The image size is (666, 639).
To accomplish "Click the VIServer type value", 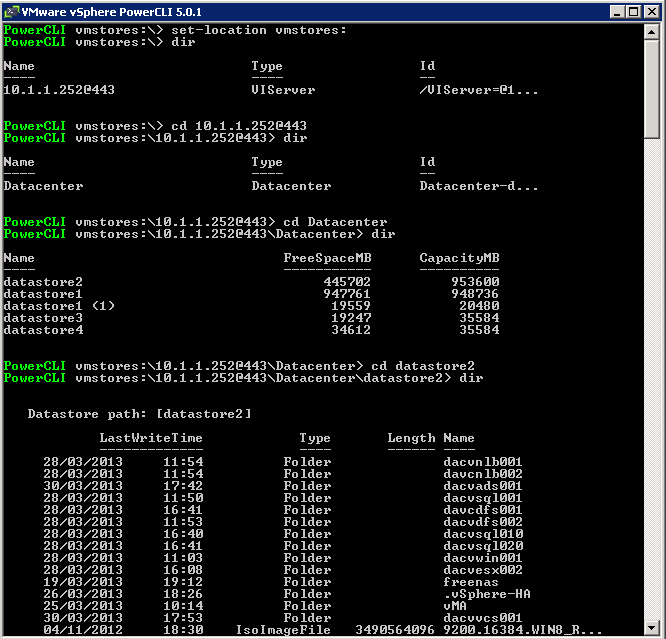I will tap(283, 90).
